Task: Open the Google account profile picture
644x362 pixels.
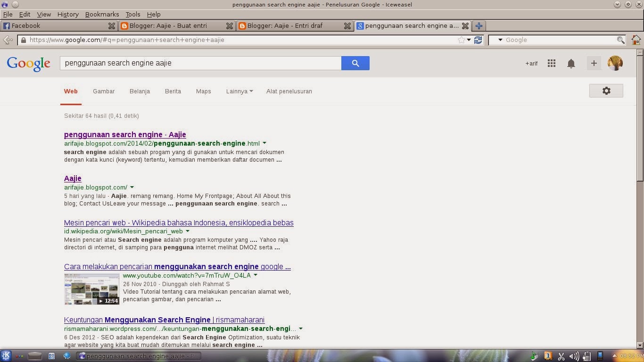Action: click(x=615, y=63)
